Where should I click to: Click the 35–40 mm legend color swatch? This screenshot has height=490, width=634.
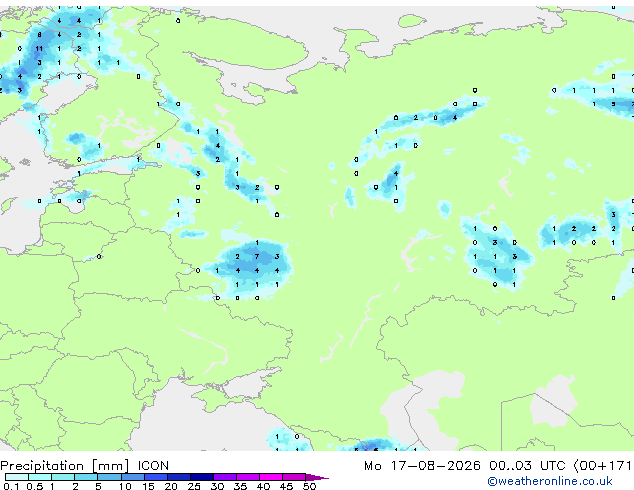point(247,477)
